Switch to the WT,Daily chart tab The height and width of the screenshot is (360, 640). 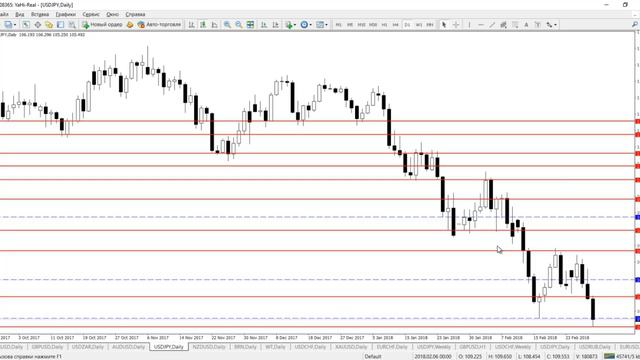tap(276, 347)
